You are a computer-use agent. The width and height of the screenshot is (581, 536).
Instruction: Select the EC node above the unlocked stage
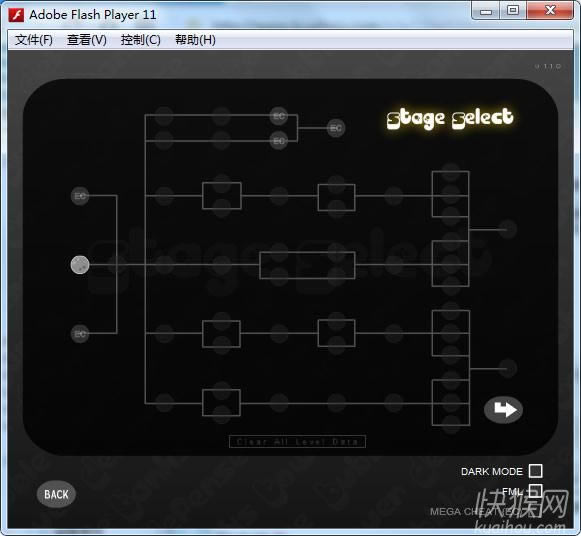click(x=80, y=196)
